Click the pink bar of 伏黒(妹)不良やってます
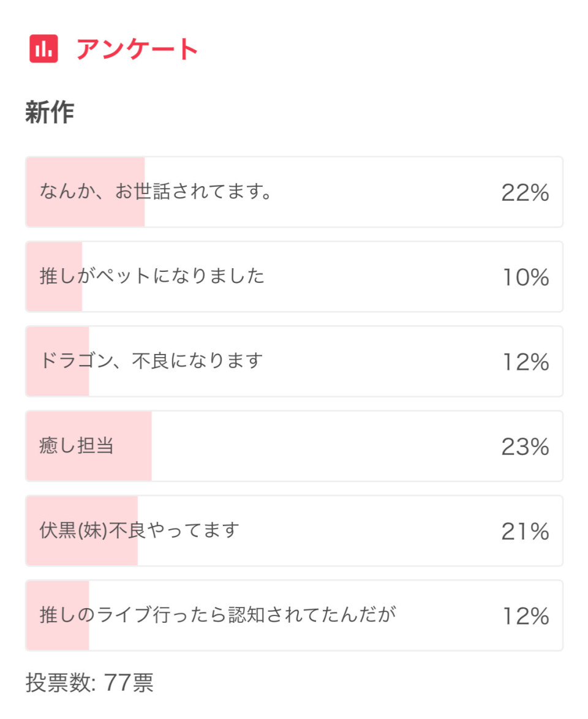This screenshot has width=588, height=719. pos(82,530)
